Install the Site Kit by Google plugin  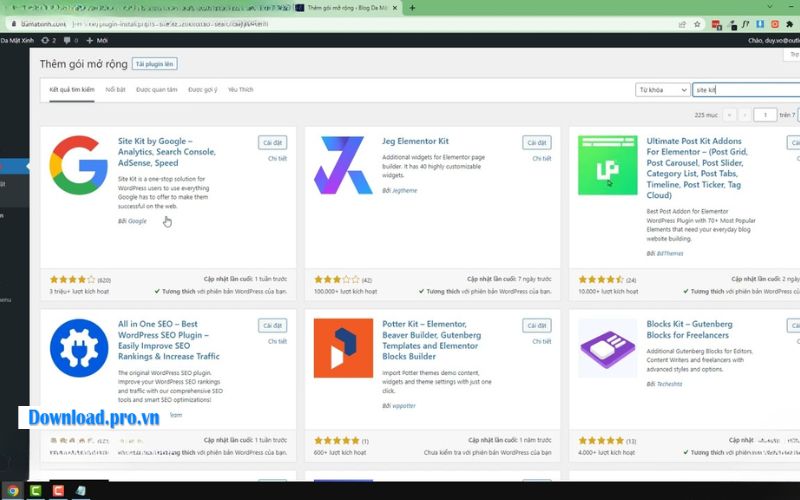click(x=272, y=142)
